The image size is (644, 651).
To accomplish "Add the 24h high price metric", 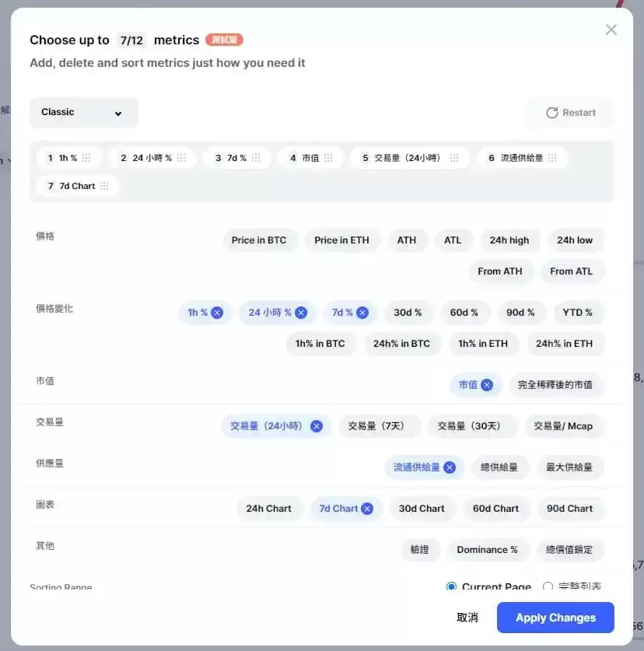I will click(510, 240).
